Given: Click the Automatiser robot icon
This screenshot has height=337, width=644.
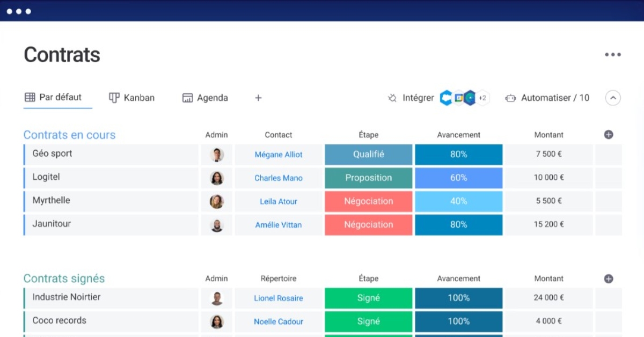Looking at the screenshot, I should point(510,98).
